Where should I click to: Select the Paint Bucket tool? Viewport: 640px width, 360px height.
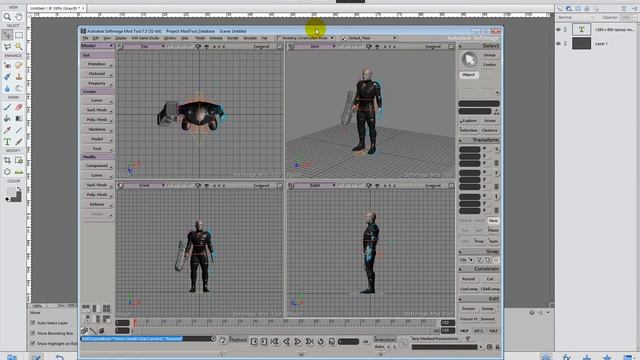tap(7, 118)
